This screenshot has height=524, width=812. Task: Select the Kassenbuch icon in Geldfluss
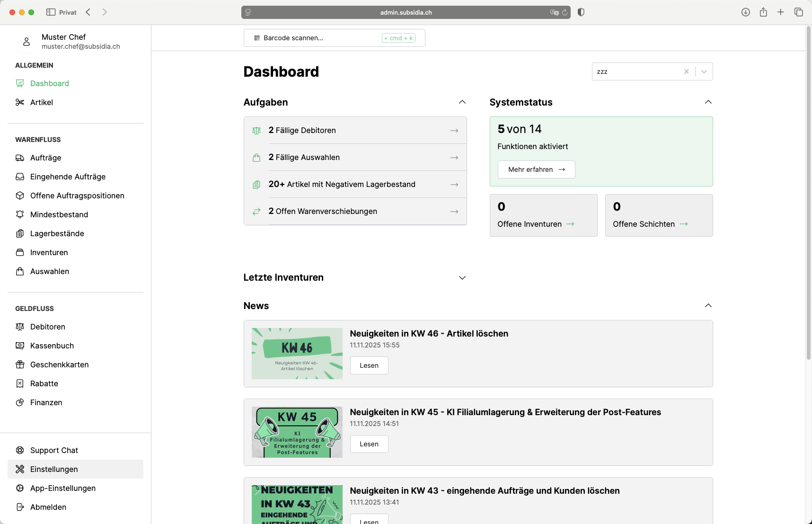click(x=20, y=346)
